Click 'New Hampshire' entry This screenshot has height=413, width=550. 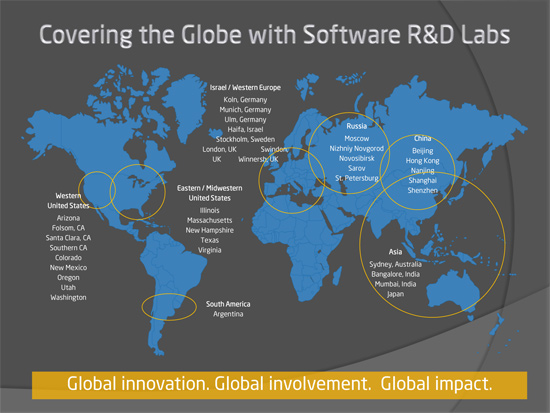pyautogui.click(x=209, y=230)
